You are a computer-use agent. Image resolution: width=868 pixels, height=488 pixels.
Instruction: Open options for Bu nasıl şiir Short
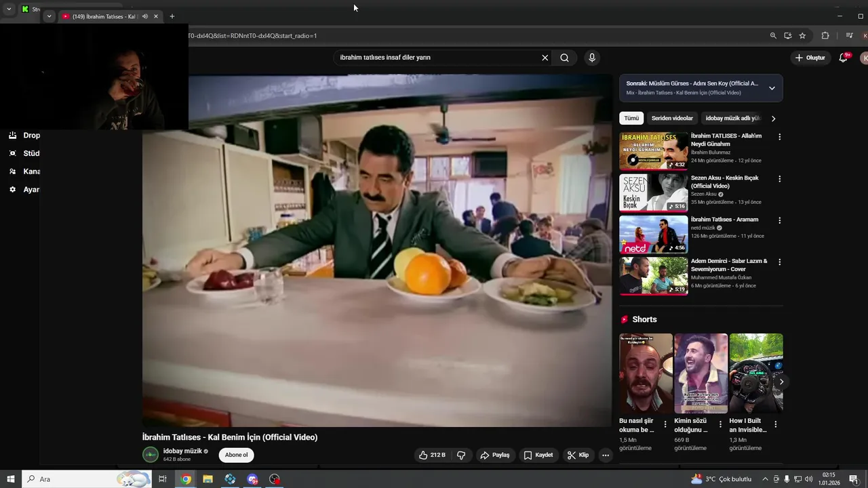click(665, 424)
